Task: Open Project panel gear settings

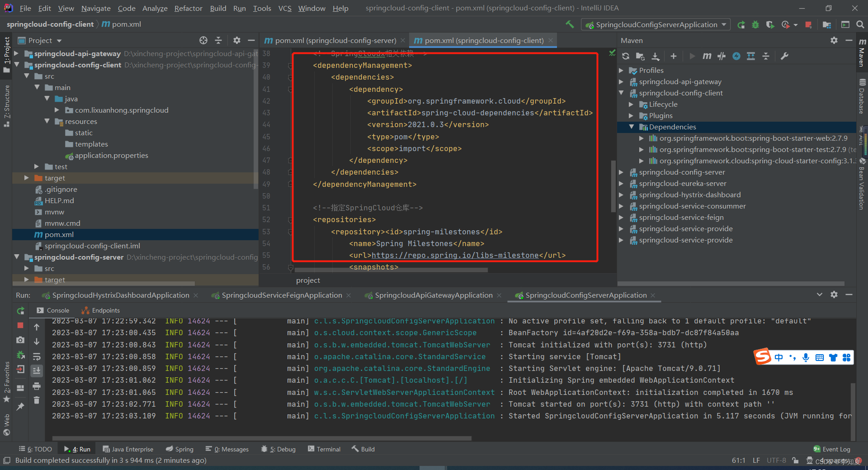Action: [237, 40]
